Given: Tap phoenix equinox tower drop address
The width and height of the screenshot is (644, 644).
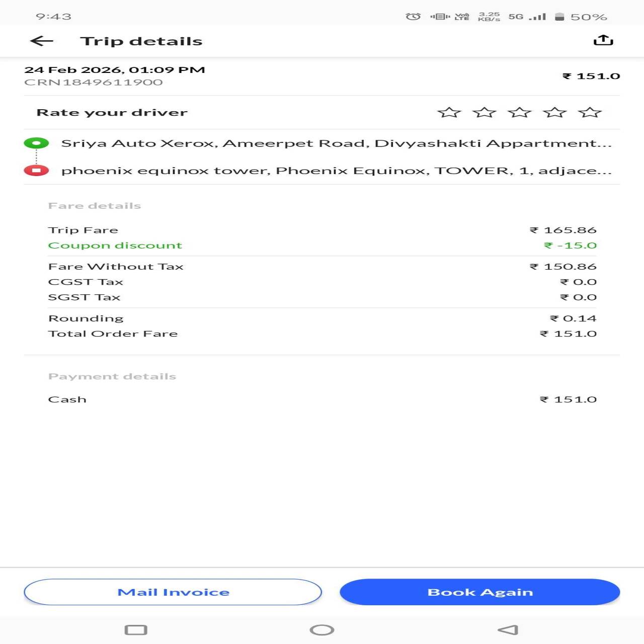Looking at the screenshot, I should coord(336,171).
